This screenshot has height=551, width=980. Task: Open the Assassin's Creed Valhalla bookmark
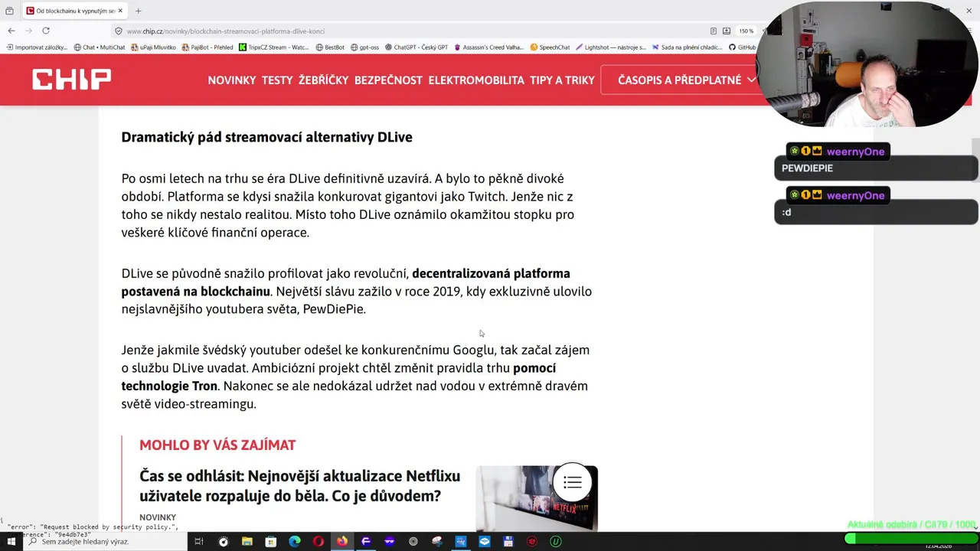489,47
